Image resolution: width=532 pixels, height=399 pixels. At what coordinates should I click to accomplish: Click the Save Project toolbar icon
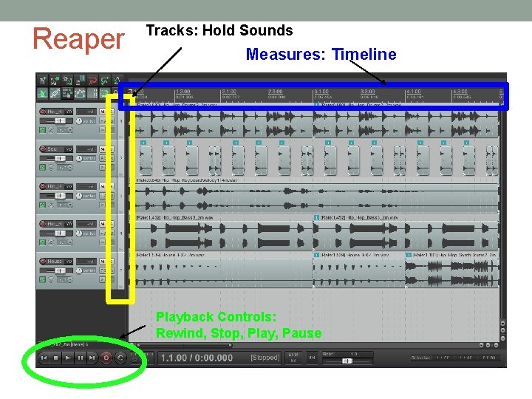67,81
